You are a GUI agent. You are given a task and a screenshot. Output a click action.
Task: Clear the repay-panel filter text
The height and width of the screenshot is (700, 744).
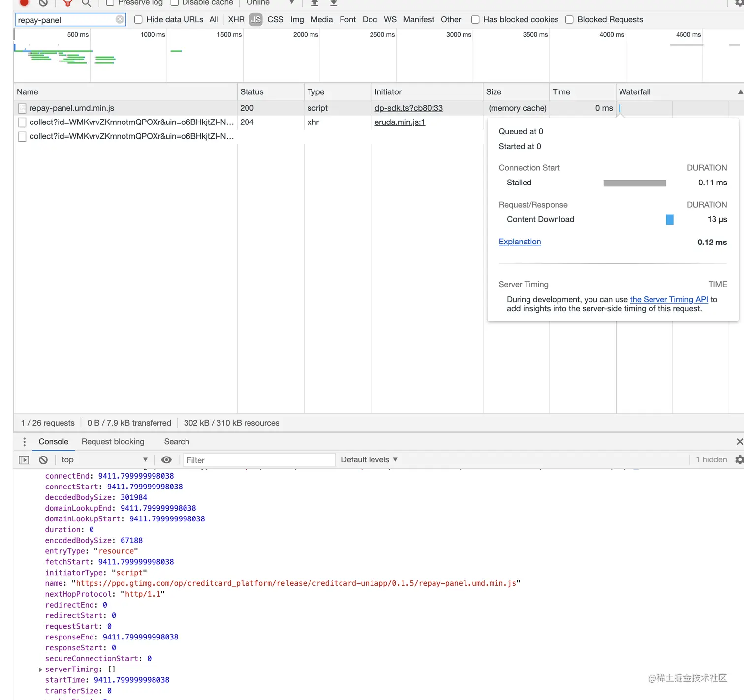point(120,19)
